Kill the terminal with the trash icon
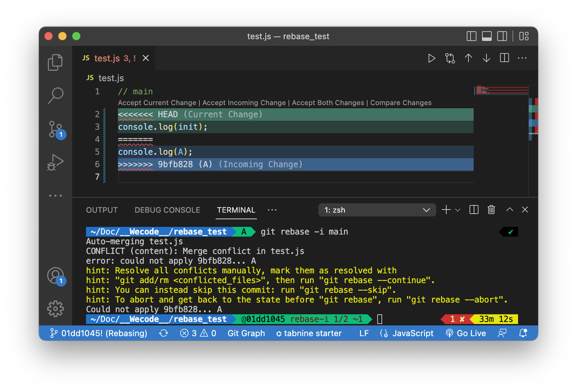 pyautogui.click(x=491, y=210)
